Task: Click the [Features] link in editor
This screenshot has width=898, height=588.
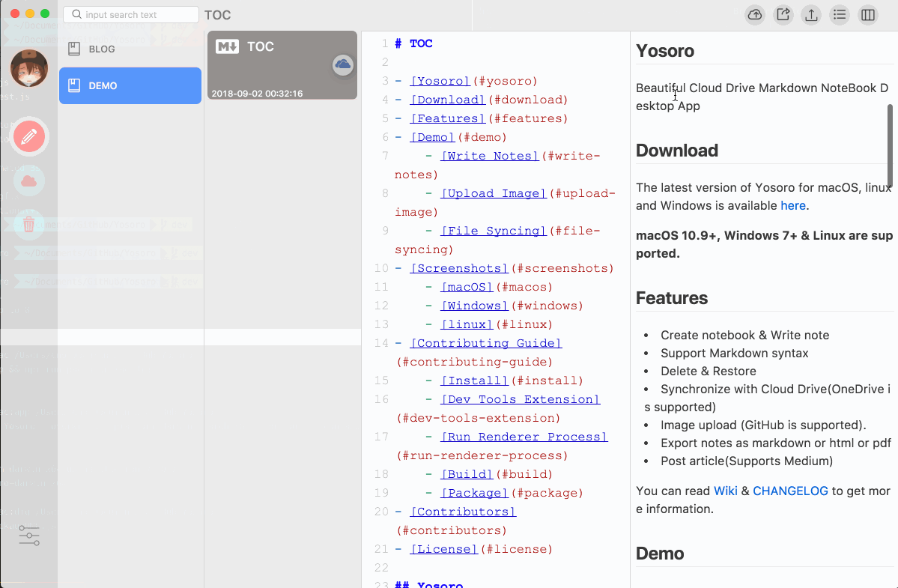Action: [448, 118]
